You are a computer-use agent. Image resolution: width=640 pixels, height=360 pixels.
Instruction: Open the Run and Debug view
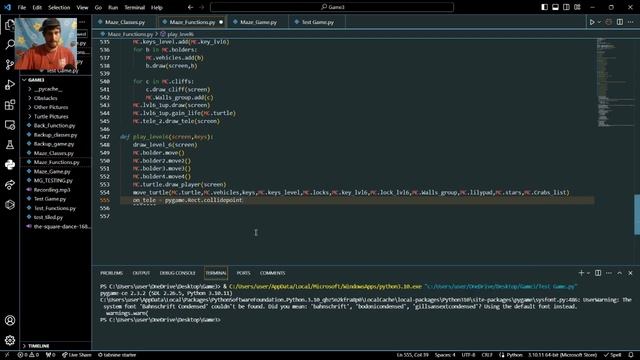[x=10, y=84]
